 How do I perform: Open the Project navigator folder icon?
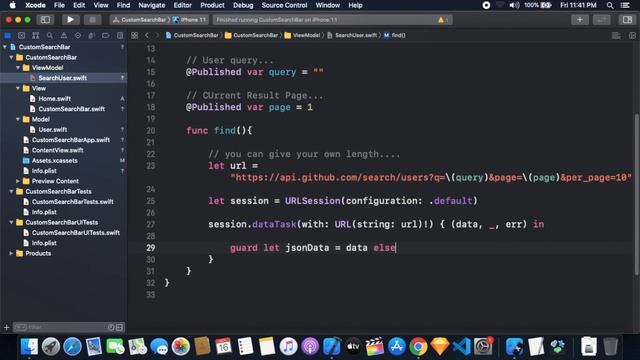(7, 36)
